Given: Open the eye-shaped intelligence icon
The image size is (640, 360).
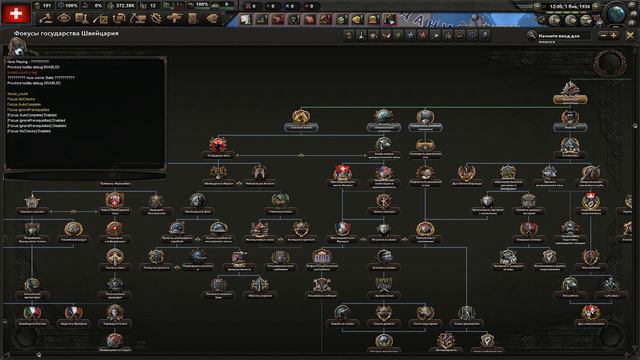Looking at the screenshot, I should point(64,18).
